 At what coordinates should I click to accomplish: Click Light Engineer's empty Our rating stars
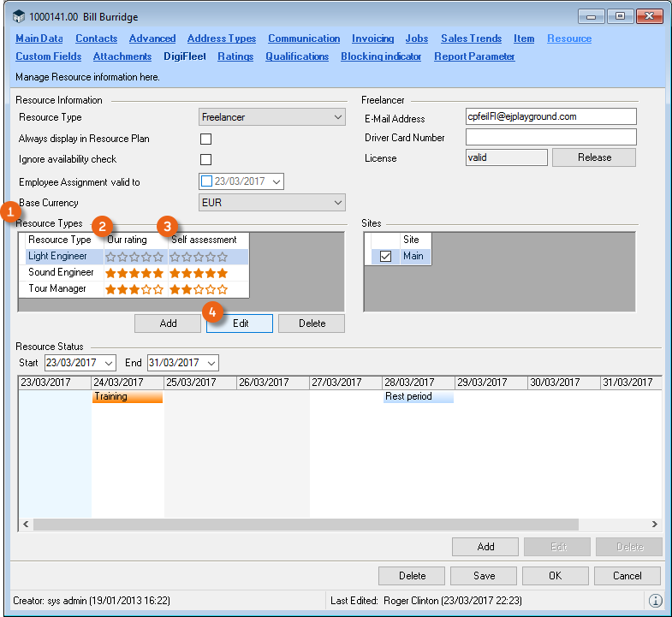tap(134, 257)
